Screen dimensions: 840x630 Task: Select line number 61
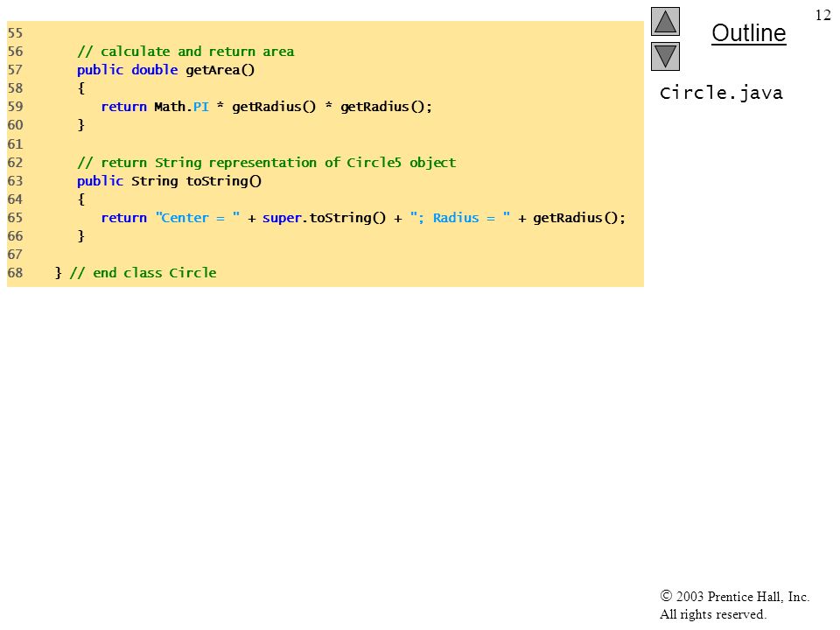(15, 144)
